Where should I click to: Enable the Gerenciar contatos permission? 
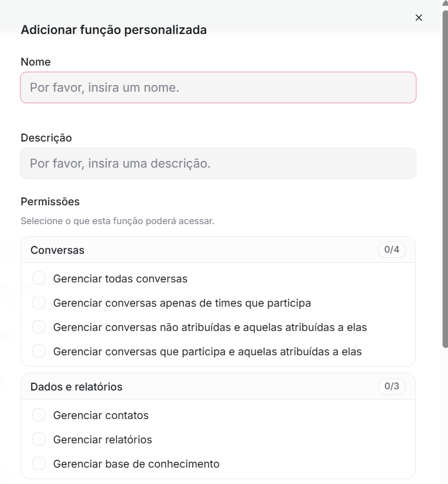(x=39, y=415)
